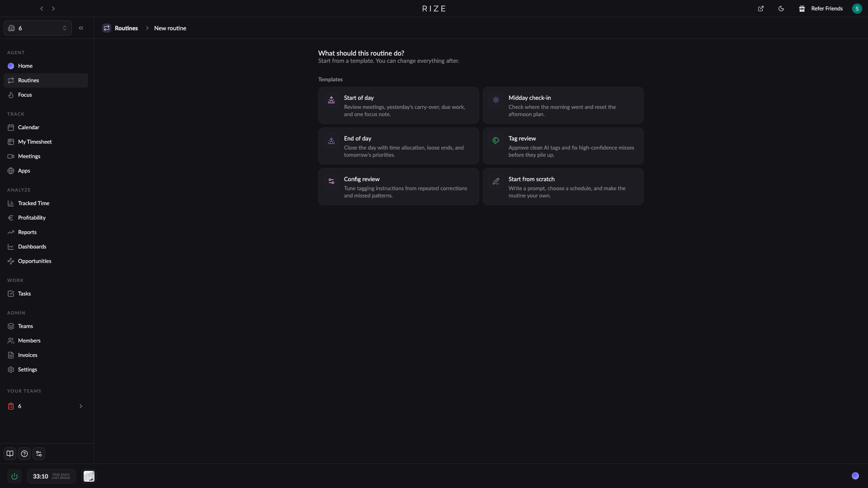This screenshot has height=488, width=868.
Task: Open Invoices in sidebar
Action: pos(46,355)
